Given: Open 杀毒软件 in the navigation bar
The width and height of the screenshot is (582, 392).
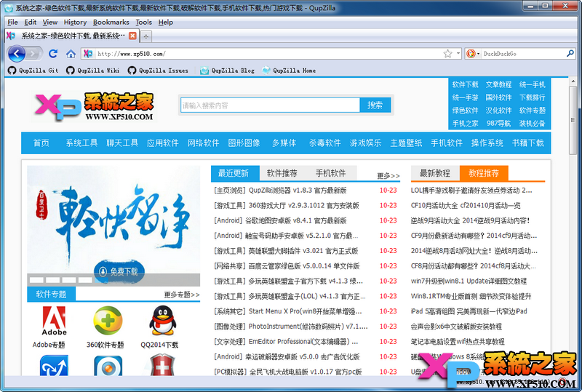Looking at the screenshot, I should tap(324, 143).
